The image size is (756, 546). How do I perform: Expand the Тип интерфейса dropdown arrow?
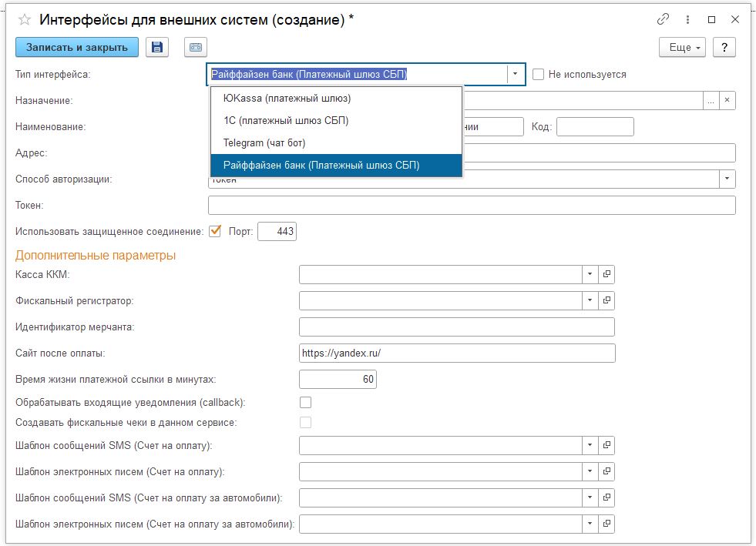[x=515, y=74]
